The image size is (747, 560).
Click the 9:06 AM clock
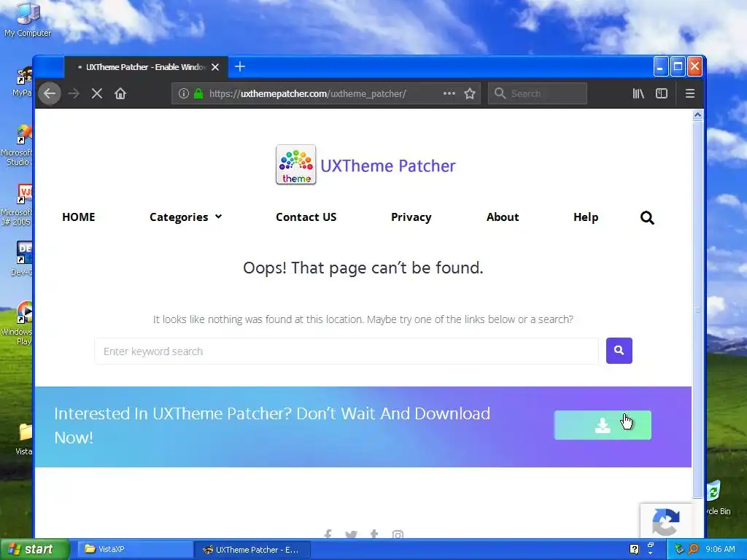(720, 549)
